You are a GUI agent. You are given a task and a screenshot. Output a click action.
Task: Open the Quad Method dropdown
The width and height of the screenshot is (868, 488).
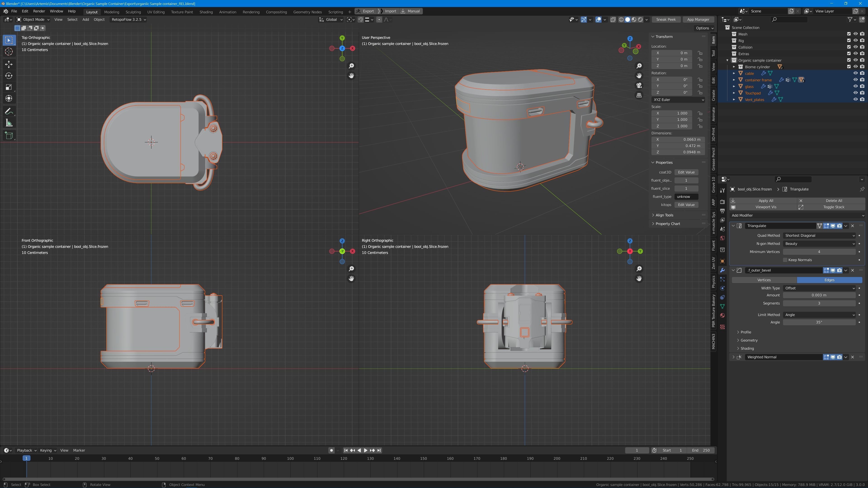tap(819, 235)
